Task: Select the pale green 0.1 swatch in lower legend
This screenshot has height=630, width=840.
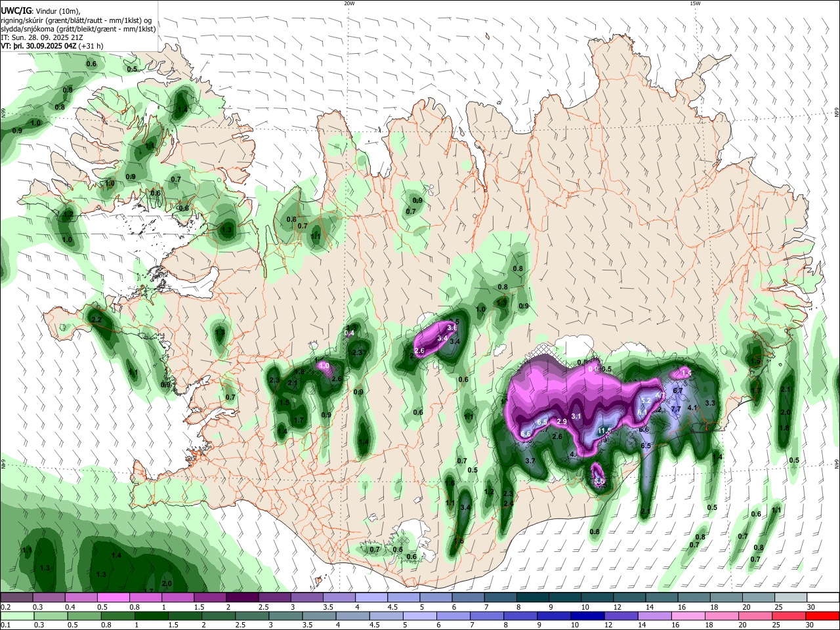Action: (17, 616)
